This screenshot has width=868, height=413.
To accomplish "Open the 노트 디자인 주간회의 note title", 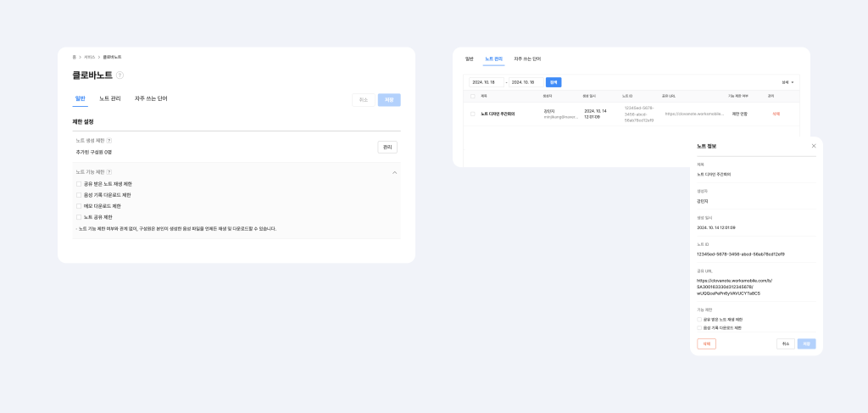I will pos(498,113).
